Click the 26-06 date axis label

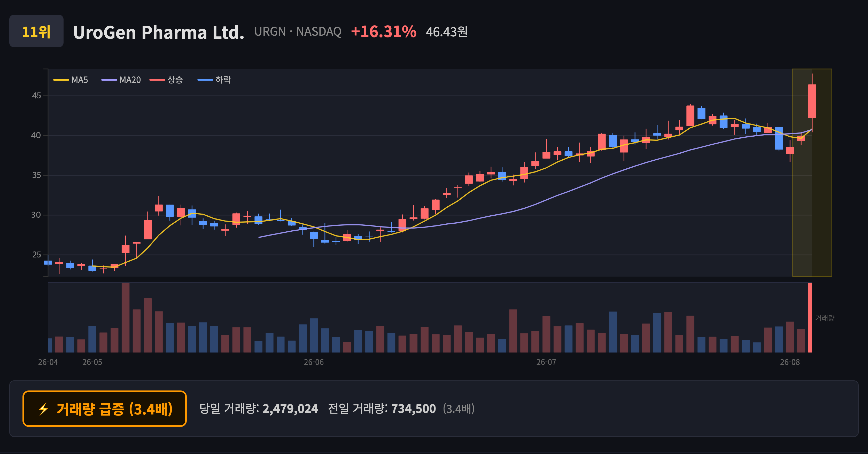pos(314,362)
